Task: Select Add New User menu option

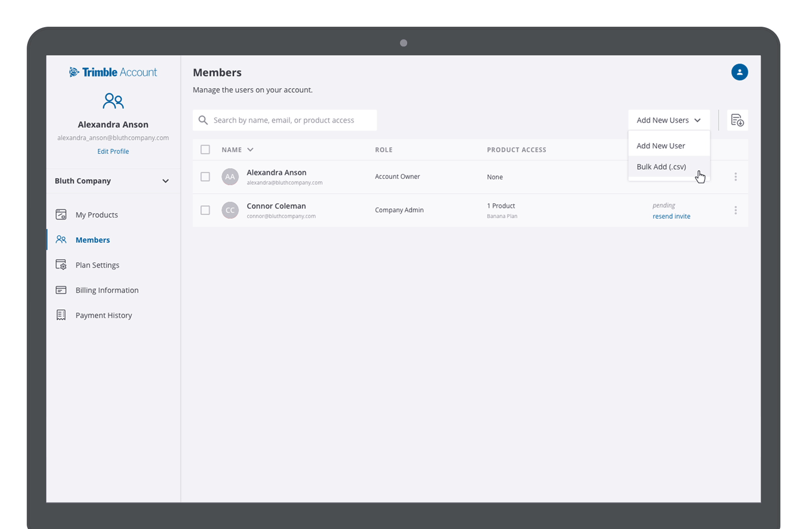Action: (660, 146)
